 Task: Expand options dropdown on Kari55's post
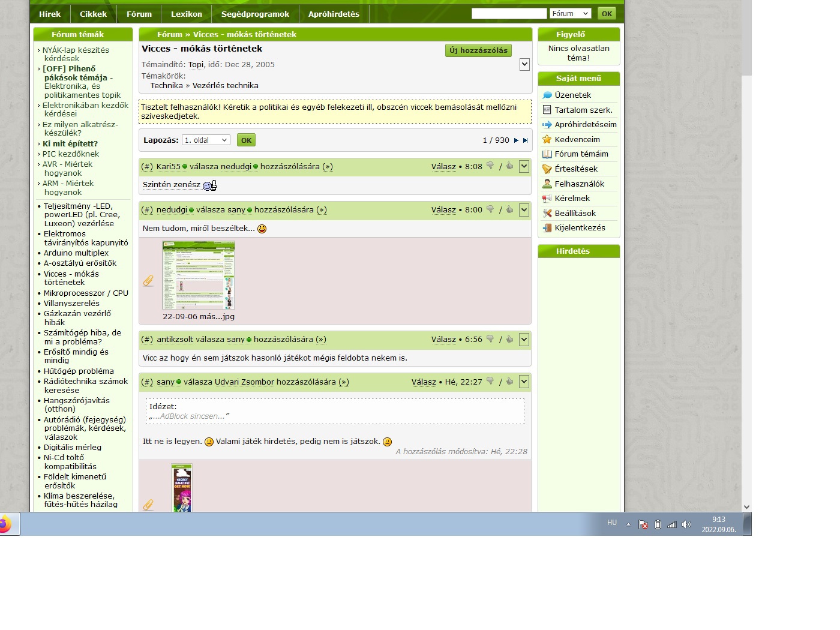click(524, 166)
